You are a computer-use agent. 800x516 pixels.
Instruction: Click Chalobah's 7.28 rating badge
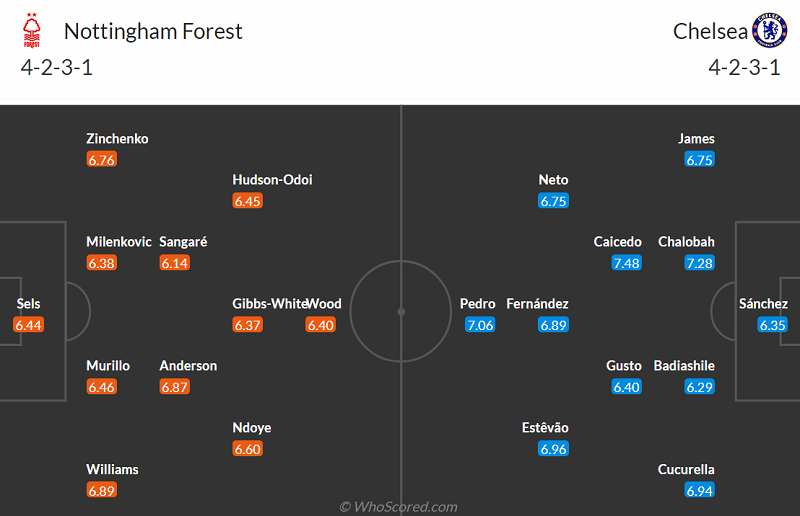pyautogui.click(x=700, y=263)
